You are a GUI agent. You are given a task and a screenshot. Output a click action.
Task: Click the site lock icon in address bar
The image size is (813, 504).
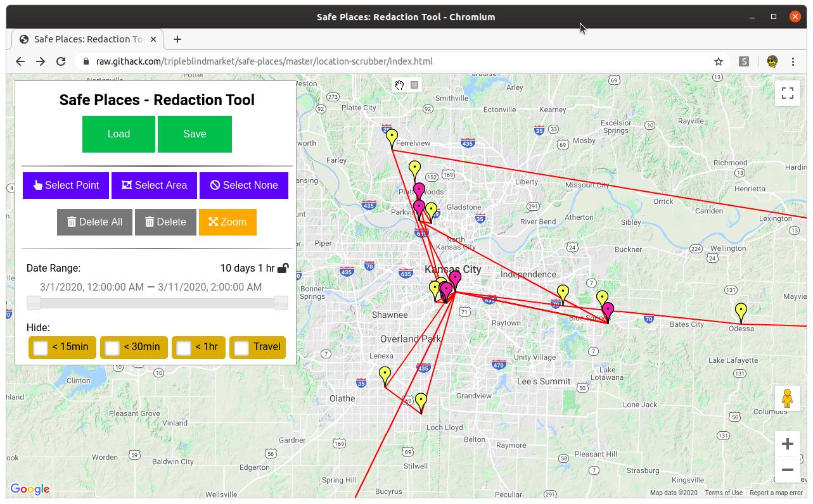(87, 61)
